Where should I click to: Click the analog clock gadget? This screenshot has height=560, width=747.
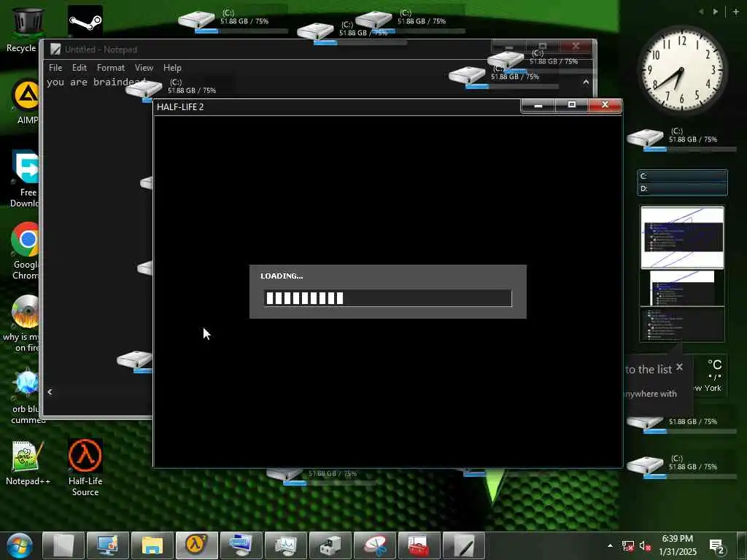tap(682, 70)
